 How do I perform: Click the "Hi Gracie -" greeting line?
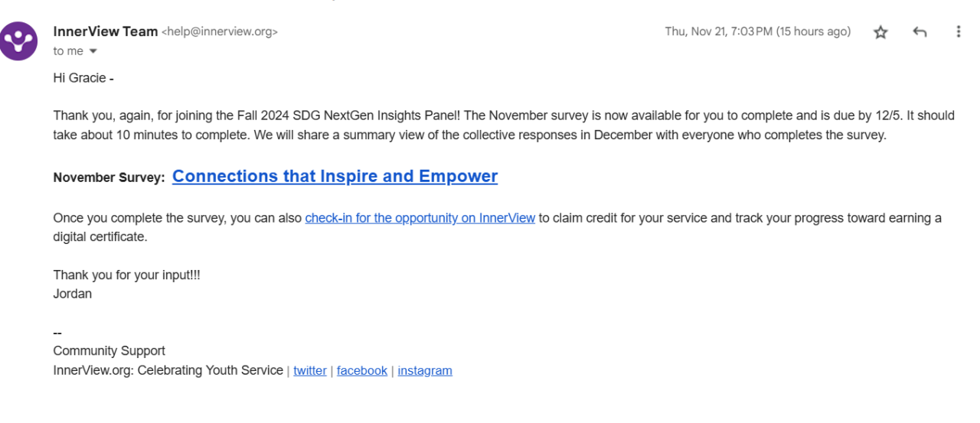(x=83, y=77)
